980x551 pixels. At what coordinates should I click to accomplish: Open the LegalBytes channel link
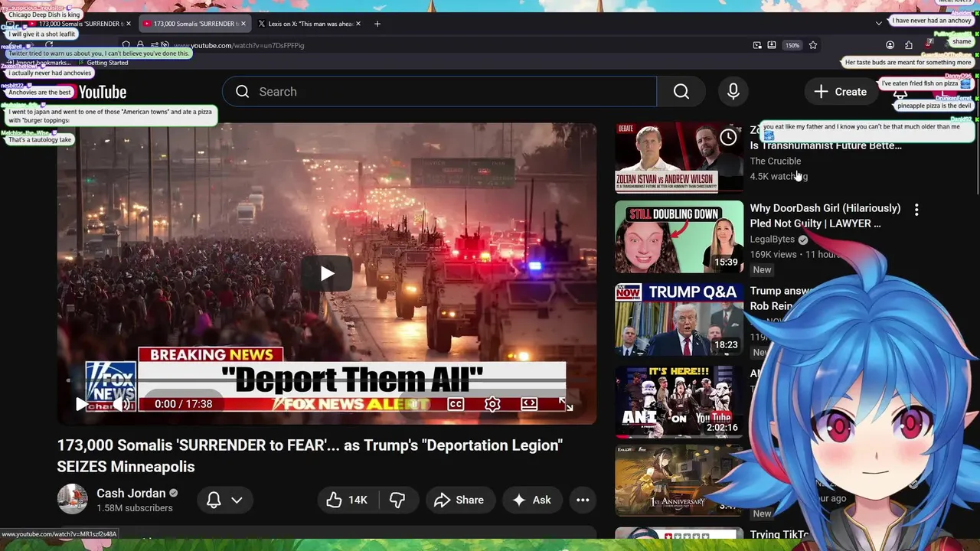point(773,240)
